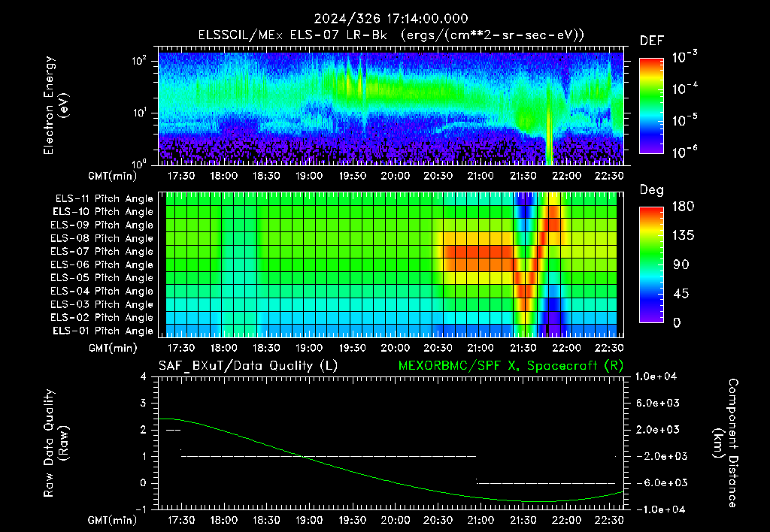Click the left axis value 4 on quality plot
The height and width of the screenshot is (532, 770).
pos(143,376)
